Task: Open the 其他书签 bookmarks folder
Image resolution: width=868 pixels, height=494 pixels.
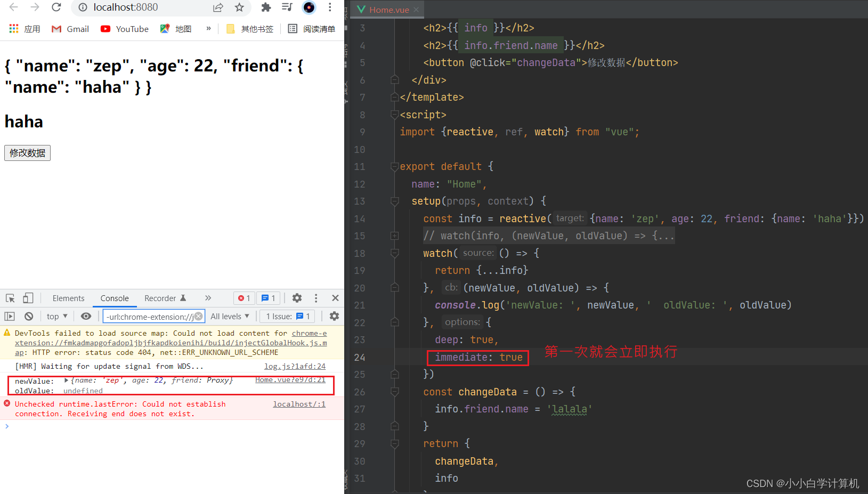Action: (250, 29)
